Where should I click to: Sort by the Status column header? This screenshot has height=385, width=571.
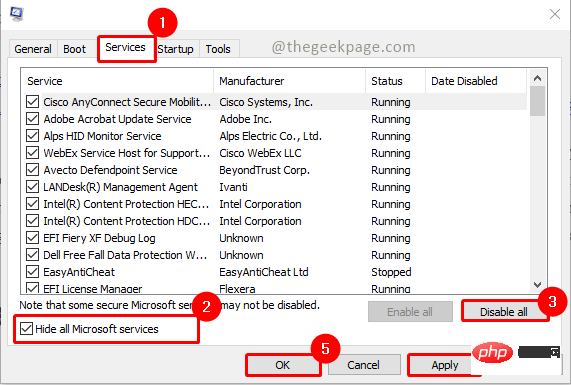click(x=395, y=81)
